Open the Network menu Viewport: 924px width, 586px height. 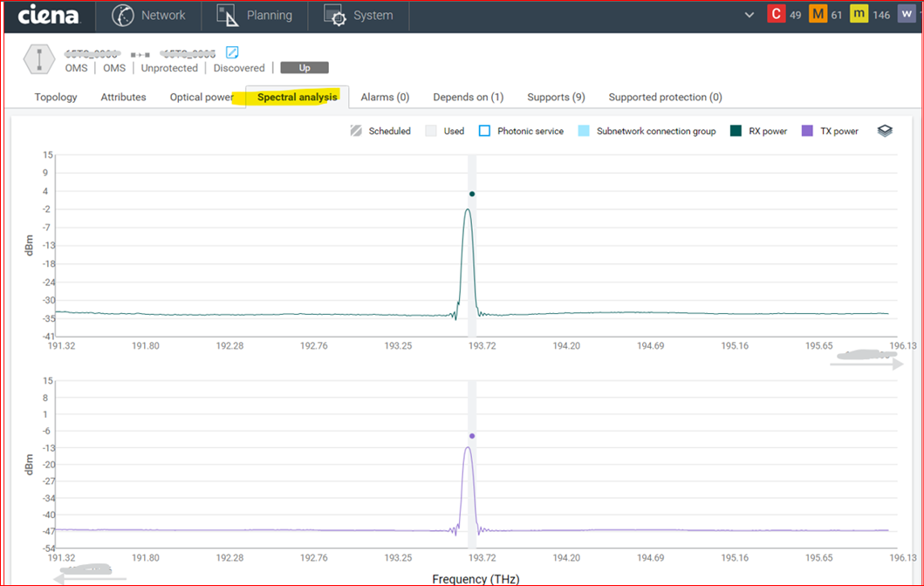click(148, 16)
